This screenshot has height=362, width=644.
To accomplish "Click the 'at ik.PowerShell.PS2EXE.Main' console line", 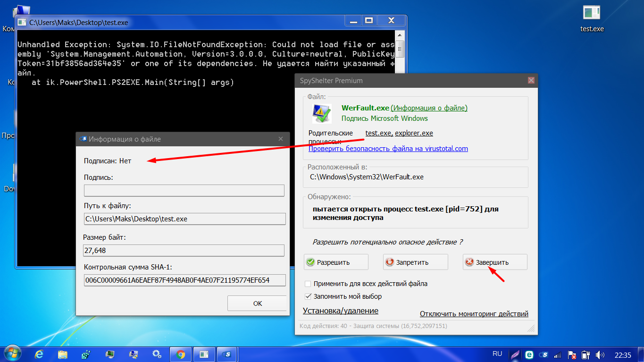I will [x=133, y=83].
